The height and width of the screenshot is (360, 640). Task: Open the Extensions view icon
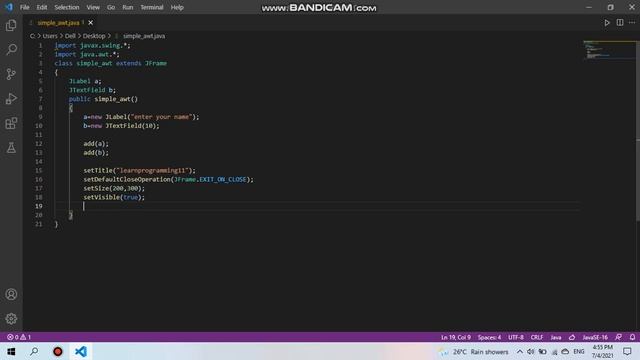point(11,123)
